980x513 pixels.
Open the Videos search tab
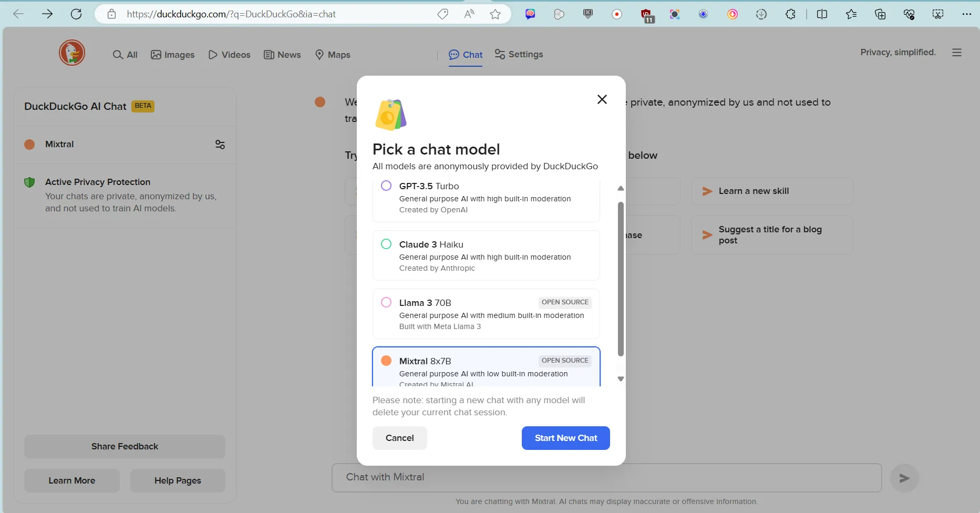coord(229,55)
